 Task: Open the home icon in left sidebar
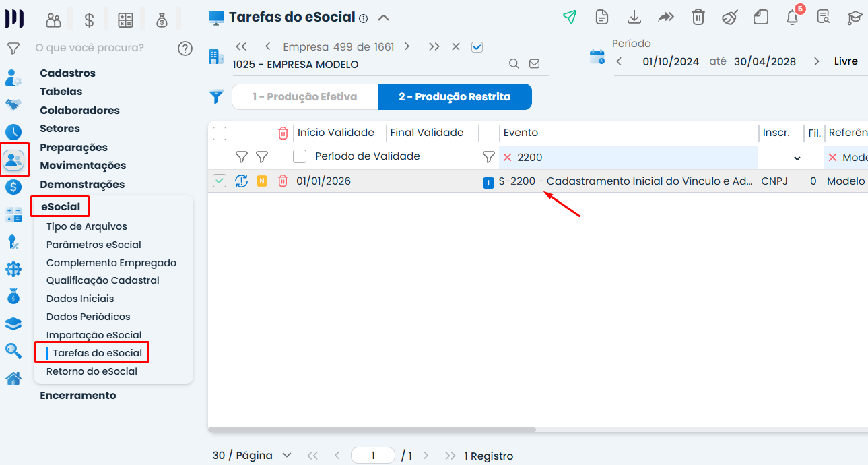13,379
